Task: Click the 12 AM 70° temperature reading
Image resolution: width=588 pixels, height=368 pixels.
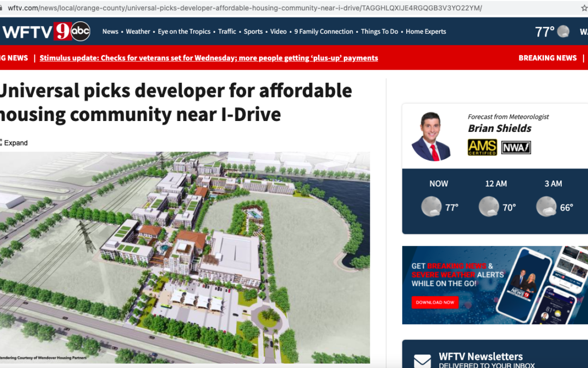Action: point(509,207)
